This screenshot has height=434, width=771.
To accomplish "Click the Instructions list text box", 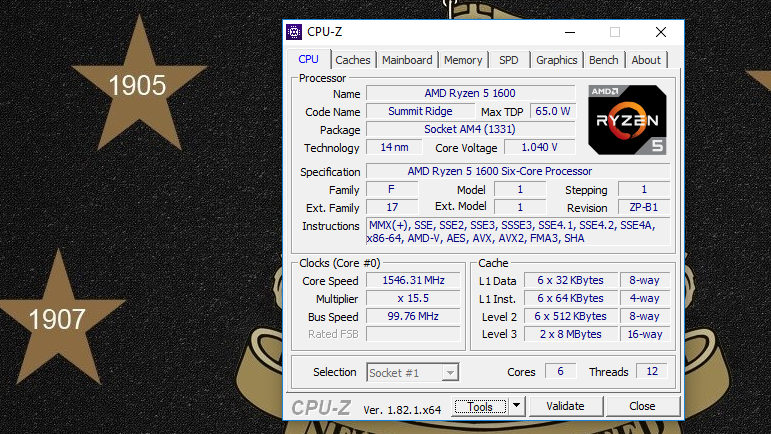I will (x=518, y=231).
